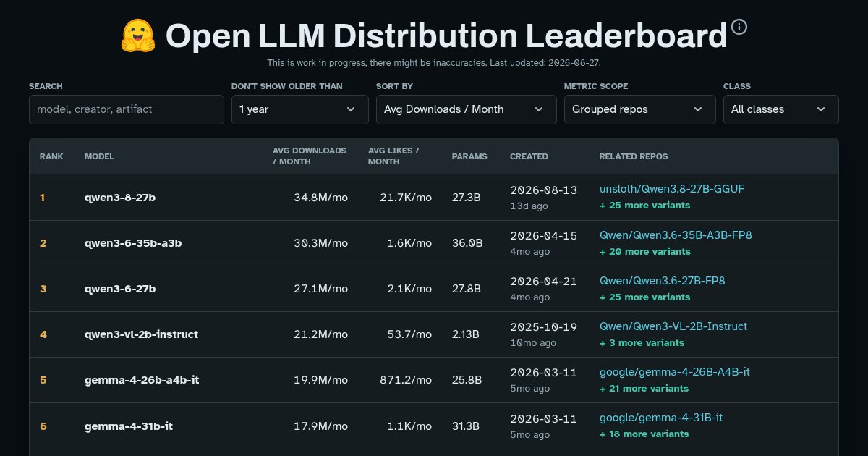Click the 2025-10-19 created date
The width and height of the screenshot is (868, 456).
544,326
